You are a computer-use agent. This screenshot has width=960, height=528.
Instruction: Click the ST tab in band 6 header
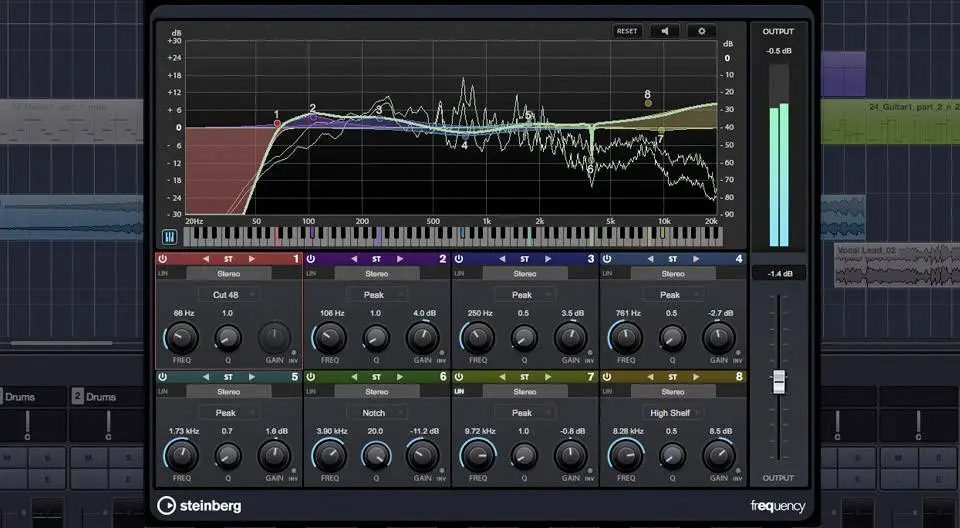tap(377, 377)
